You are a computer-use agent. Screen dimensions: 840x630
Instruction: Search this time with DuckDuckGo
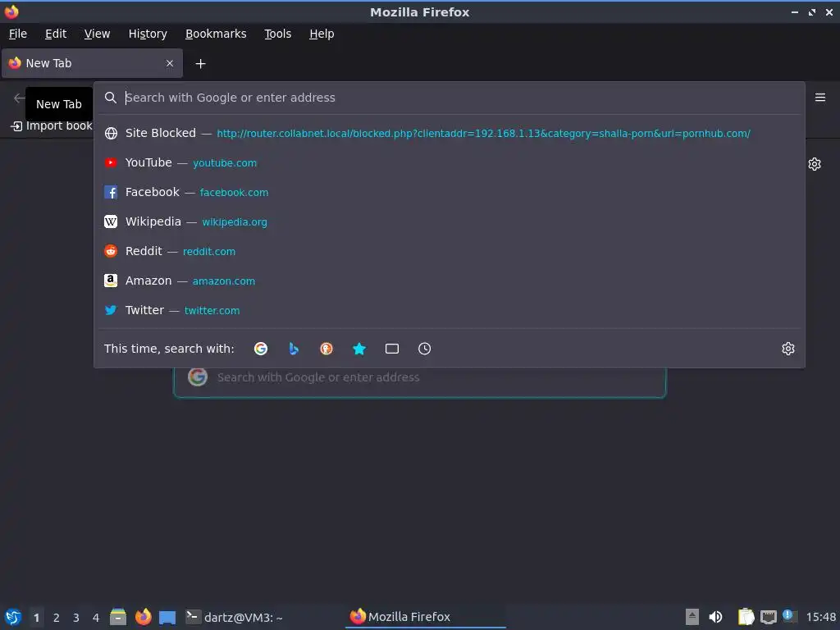click(326, 349)
